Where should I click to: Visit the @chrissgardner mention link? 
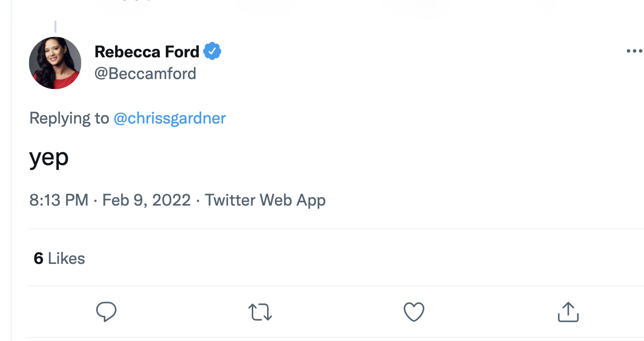coord(170,118)
